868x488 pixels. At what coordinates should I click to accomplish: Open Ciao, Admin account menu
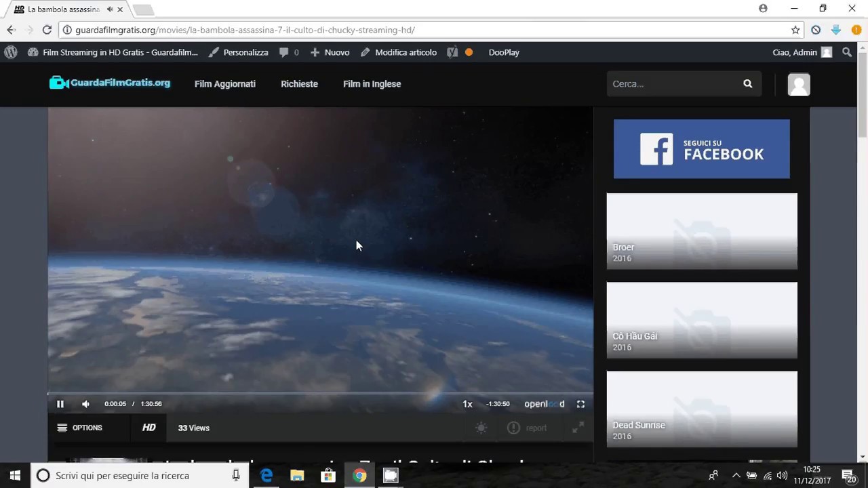tap(802, 52)
